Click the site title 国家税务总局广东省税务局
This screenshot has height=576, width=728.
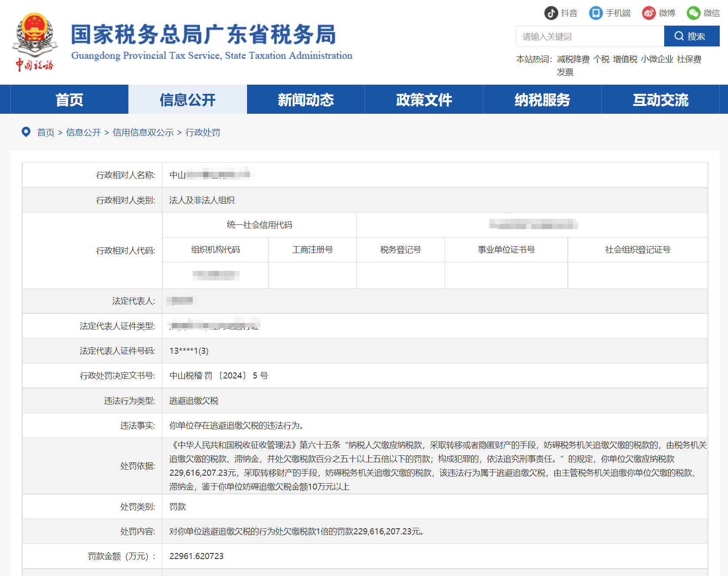[204, 34]
